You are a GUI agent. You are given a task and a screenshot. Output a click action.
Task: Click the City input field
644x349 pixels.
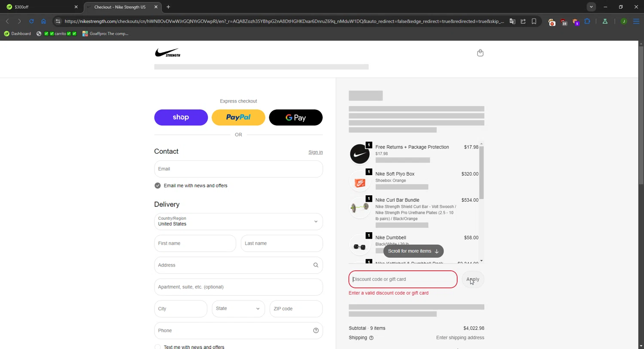(x=180, y=309)
